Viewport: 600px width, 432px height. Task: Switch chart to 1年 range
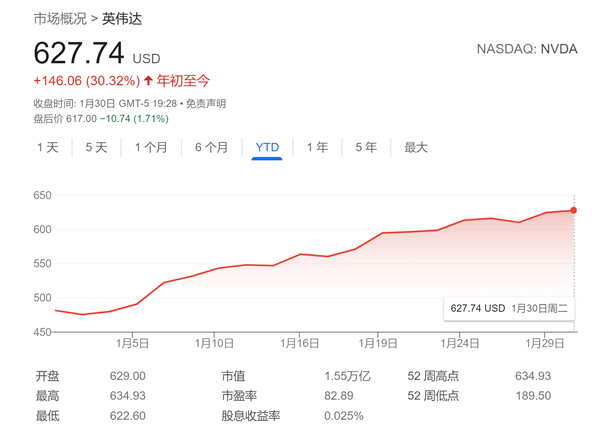point(317,147)
